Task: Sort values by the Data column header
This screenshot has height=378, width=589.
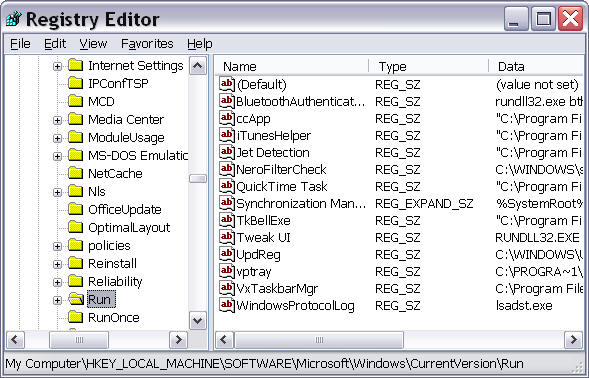Action: pos(536,67)
